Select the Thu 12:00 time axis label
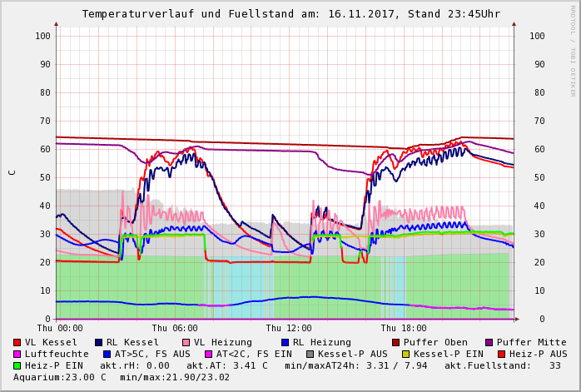Image resolution: width=581 pixels, height=392 pixels. (289, 329)
